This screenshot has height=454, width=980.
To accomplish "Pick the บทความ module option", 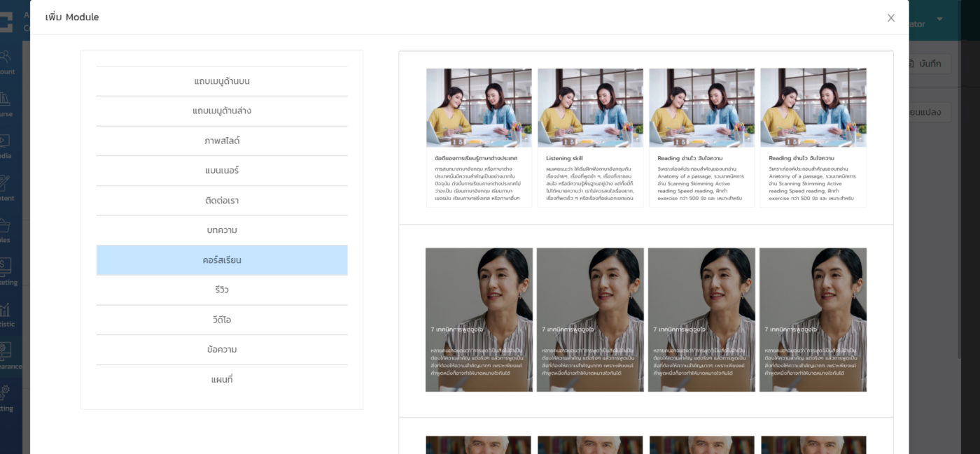I will coord(222,230).
